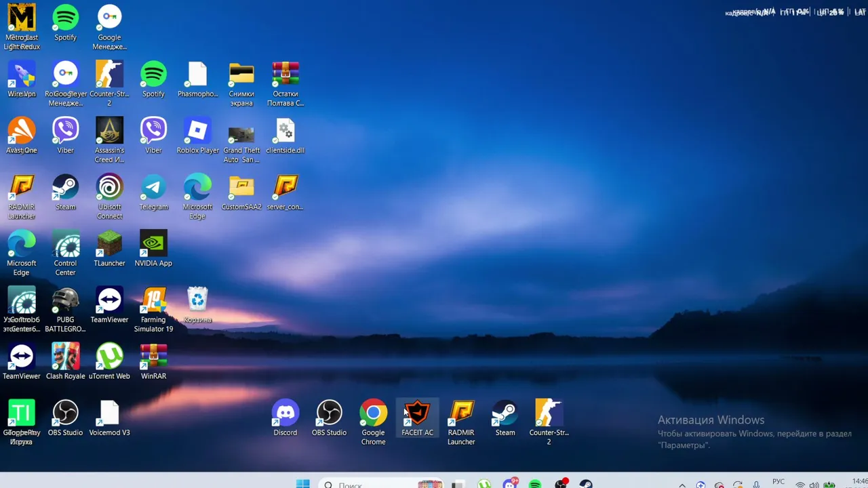Screen dimensions: 868x488
Task: Launch Telegram from the desktop
Action: click(153, 192)
